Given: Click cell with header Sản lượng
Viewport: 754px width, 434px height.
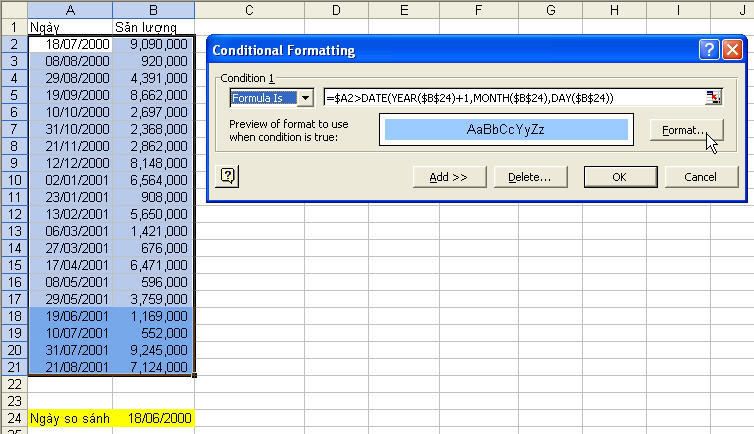Looking at the screenshot, I should pos(153,27).
